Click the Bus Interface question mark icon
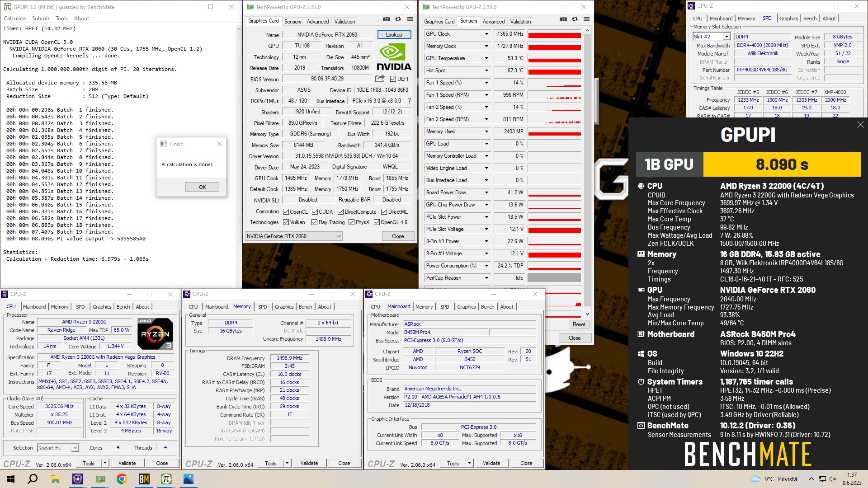This screenshot has width=868, height=488. [410, 101]
